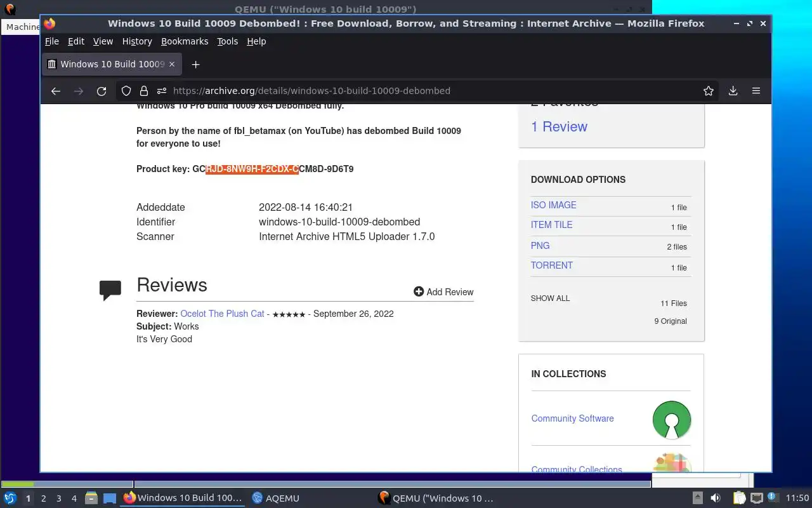Screen dimensions: 812x508
Task: Download the ISO IMAGE file
Action: click(554, 205)
